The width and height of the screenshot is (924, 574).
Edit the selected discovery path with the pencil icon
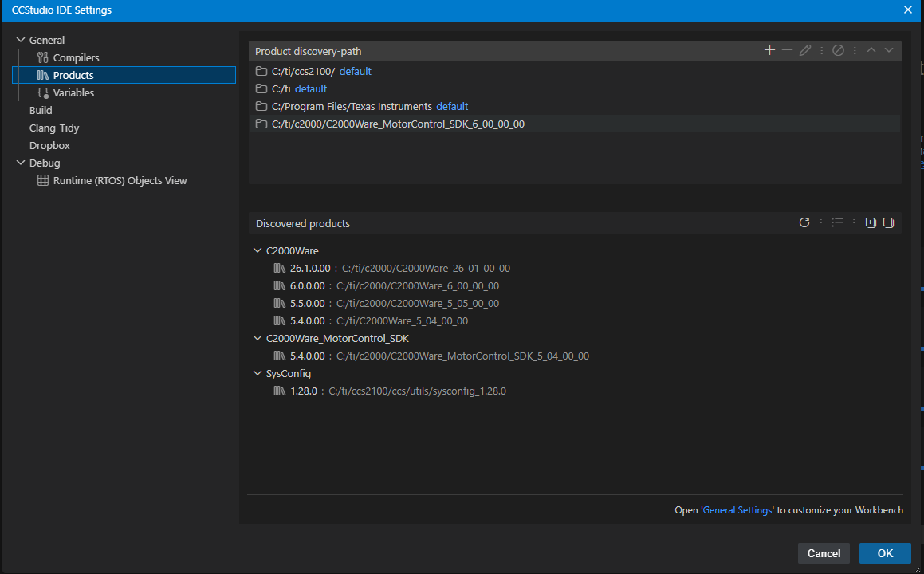click(805, 50)
